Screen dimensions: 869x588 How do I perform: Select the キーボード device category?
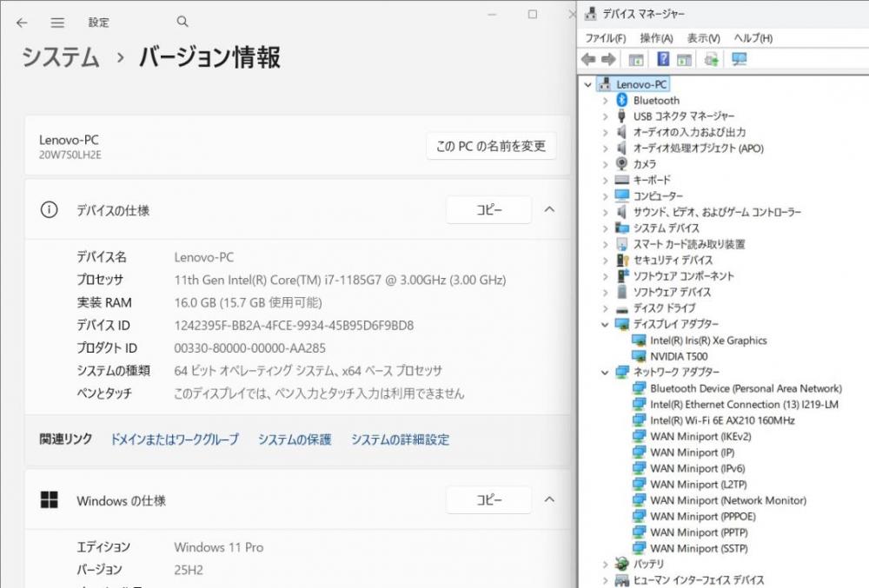pyautogui.click(x=652, y=180)
